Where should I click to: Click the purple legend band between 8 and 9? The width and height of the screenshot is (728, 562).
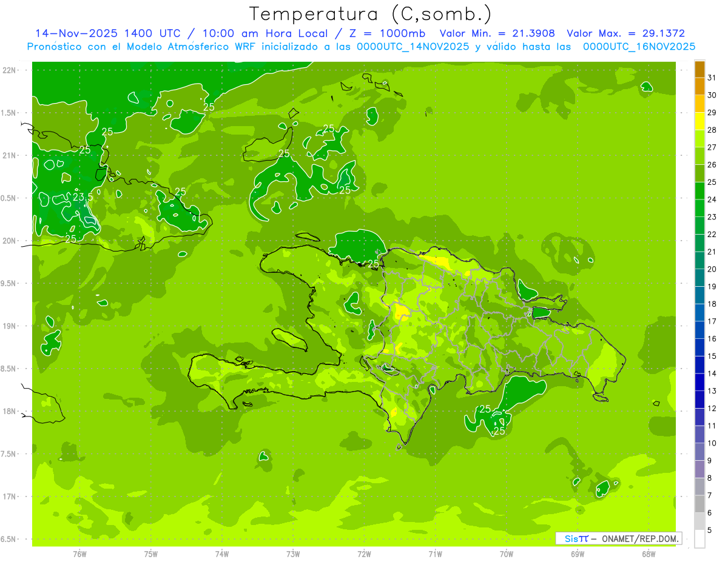coord(699,469)
